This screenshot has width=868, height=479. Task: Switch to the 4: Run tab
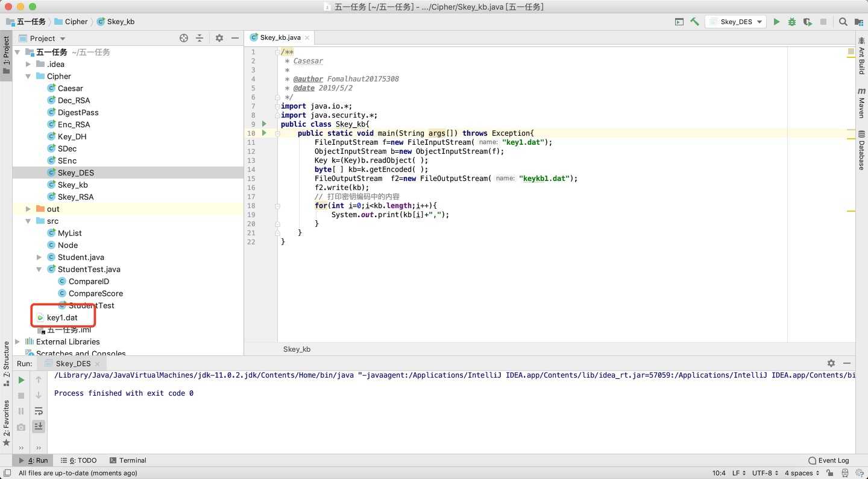tap(34, 460)
